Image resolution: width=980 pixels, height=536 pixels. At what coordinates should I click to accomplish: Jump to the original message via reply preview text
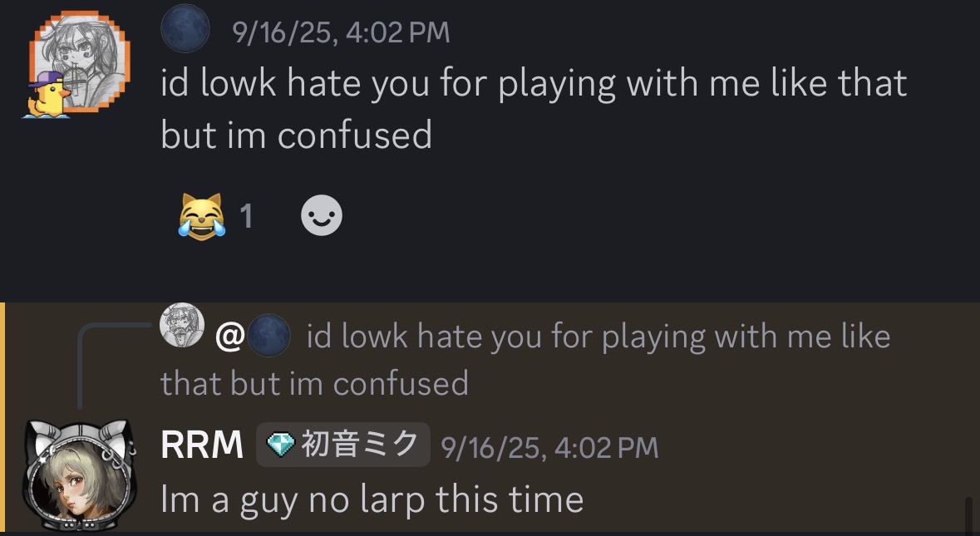525,359
